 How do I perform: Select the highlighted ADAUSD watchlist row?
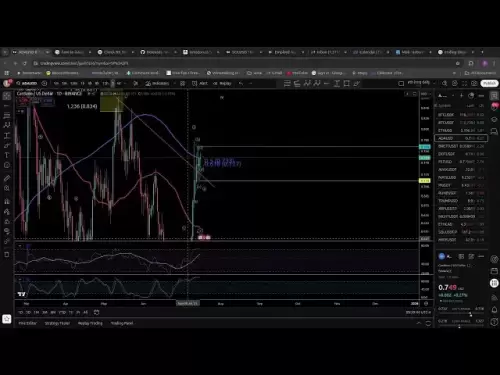pyautogui.click(x=461, y=138)
